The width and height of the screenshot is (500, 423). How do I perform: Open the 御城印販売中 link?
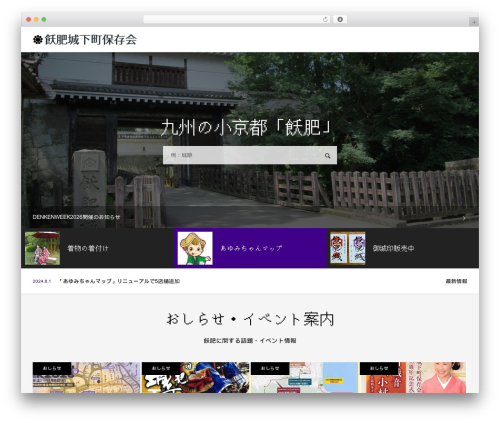pyautogui.click(x=393, y=248)
